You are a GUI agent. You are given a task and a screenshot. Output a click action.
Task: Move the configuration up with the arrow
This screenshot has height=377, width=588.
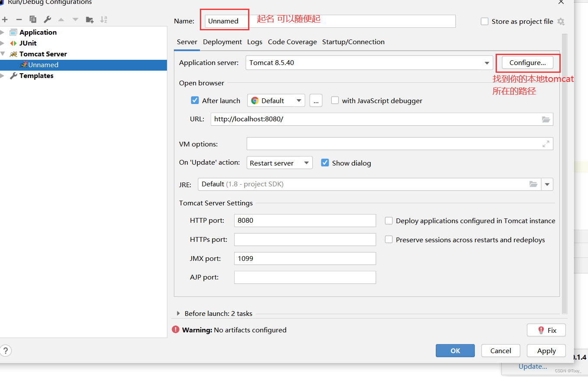tap(61, 19)
